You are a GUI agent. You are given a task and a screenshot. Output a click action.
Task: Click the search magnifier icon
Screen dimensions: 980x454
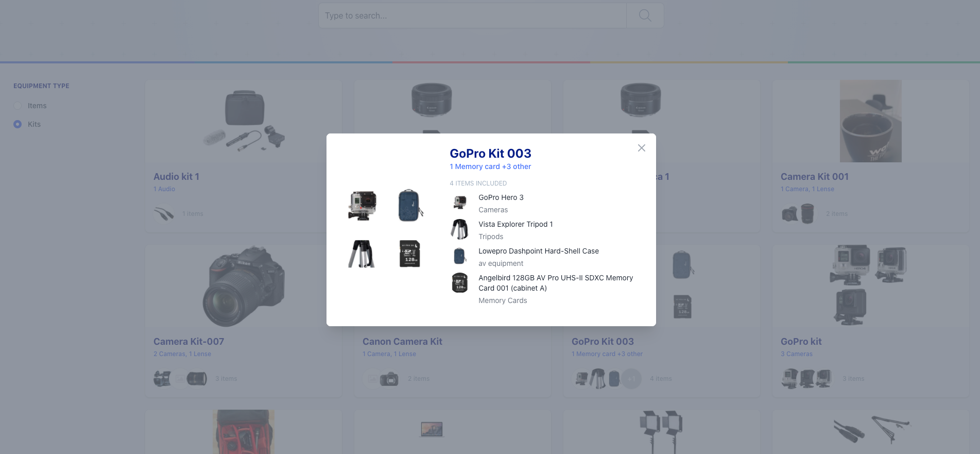click(x=645, y=15)
